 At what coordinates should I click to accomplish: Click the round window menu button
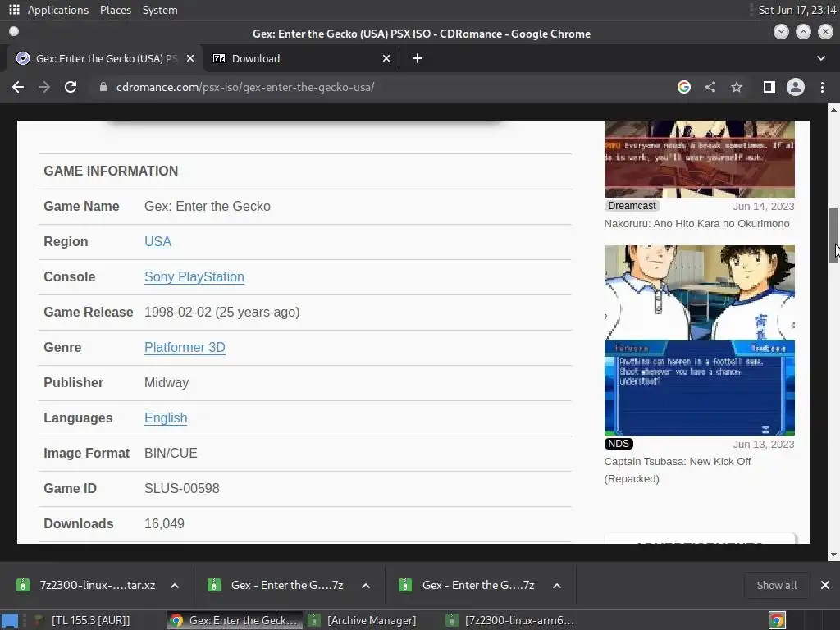pos(14,32)
